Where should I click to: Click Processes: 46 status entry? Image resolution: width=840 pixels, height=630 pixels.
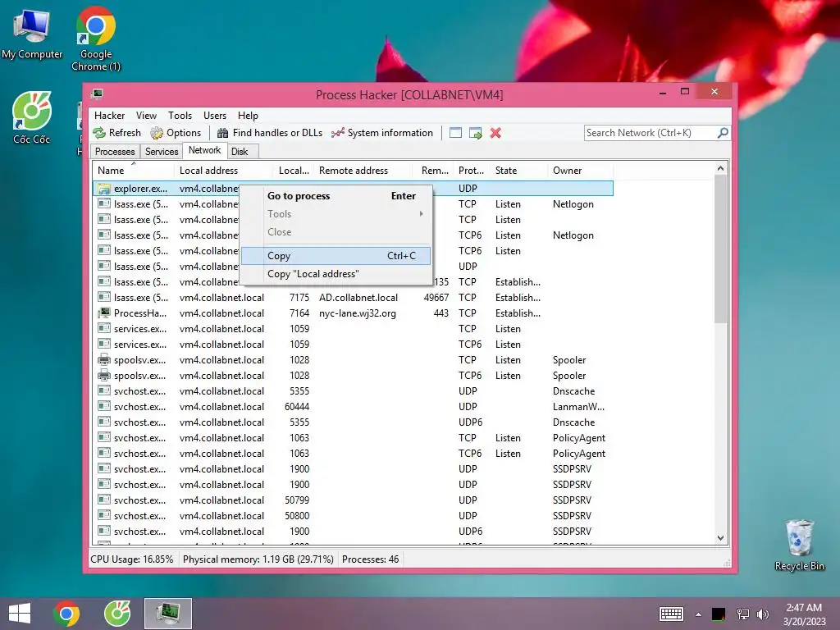[x=370, y=559]
